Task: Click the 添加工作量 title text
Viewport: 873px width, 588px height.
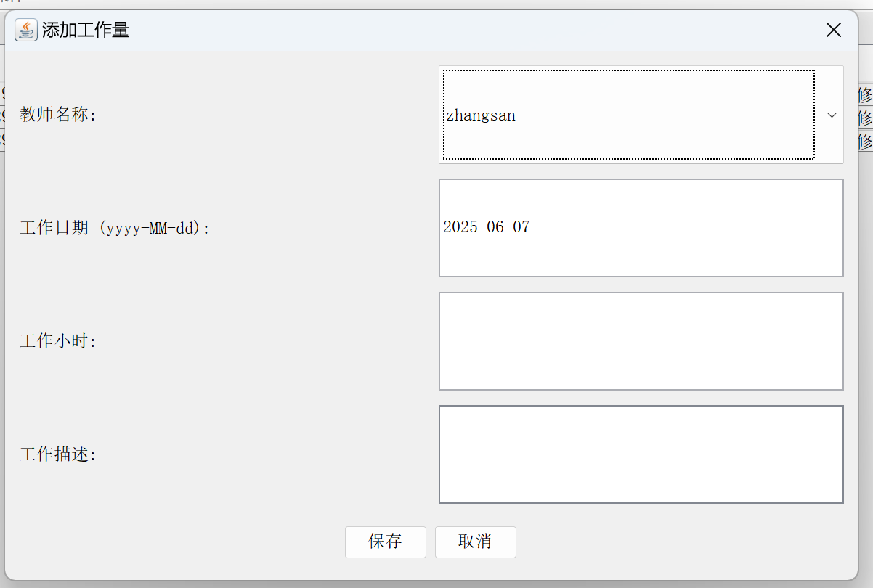Action: 86,30
